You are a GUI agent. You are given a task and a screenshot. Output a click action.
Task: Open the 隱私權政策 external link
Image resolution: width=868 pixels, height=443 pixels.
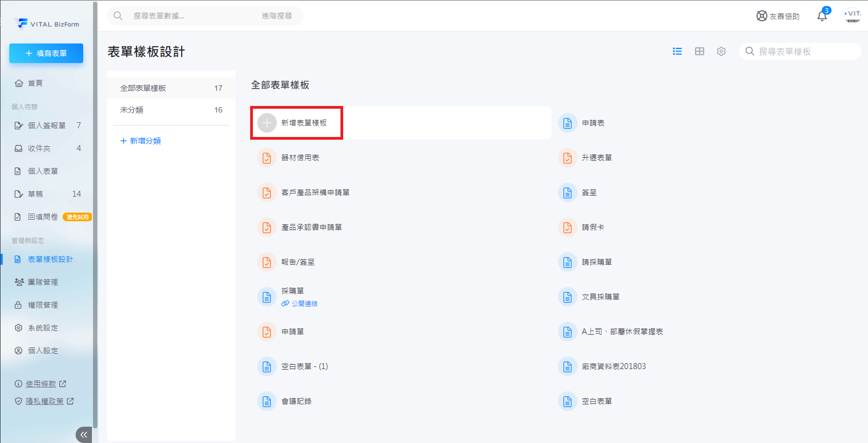tap(45, 401)
